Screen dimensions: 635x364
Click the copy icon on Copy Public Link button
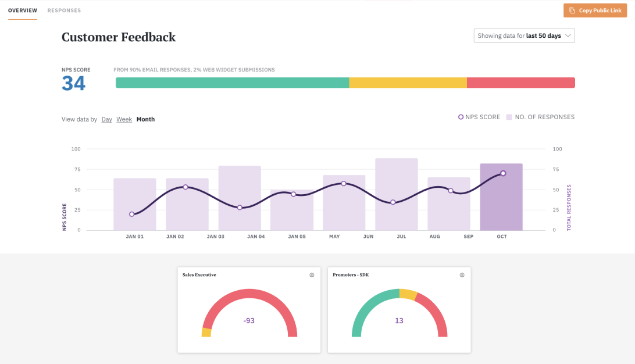572,10
